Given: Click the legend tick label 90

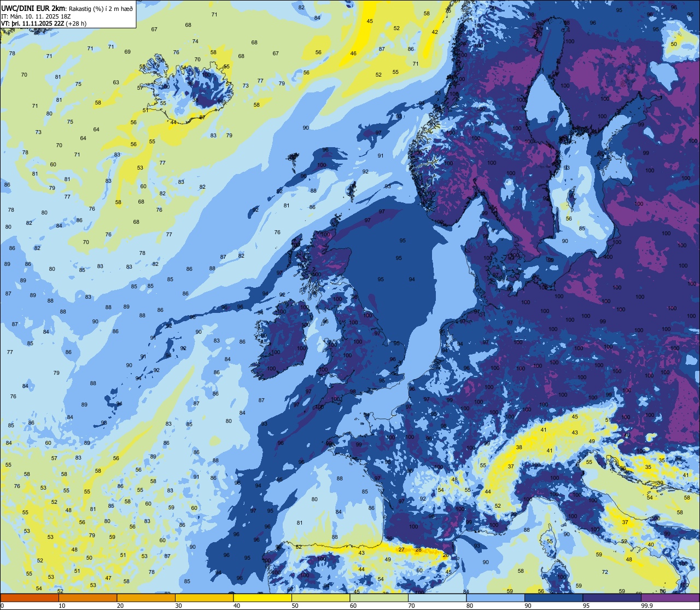Looking at the screenshot, I should pyautogui.click(x=528, y=606).
